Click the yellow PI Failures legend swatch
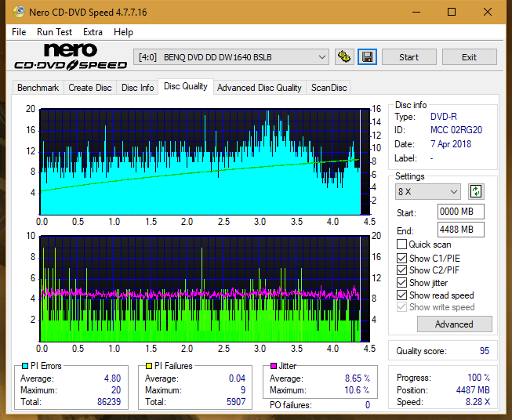The height and width of the screenshot is (420, 512). click(148, 366)
